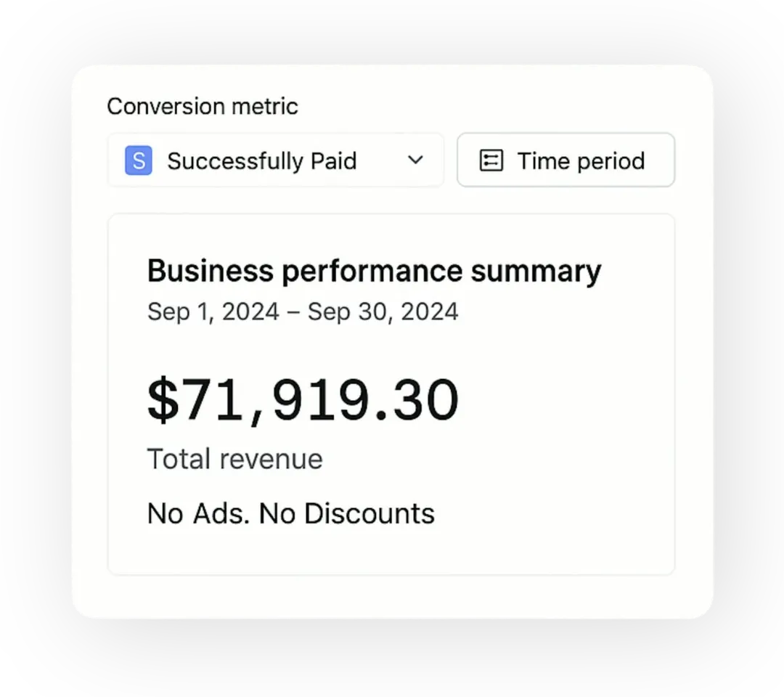784x697 pixels.
Task: Click the Business performance summary title
Action: pos(375,270)
